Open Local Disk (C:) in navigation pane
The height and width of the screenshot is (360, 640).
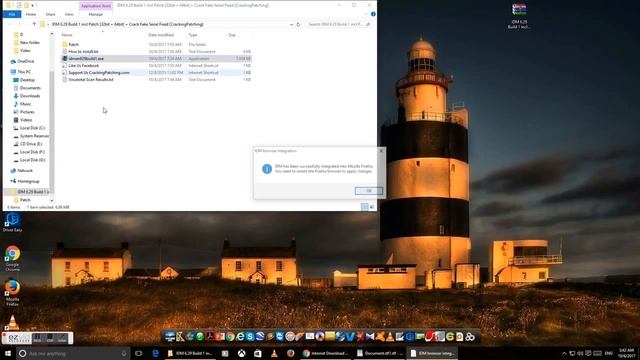coord(32,128)
